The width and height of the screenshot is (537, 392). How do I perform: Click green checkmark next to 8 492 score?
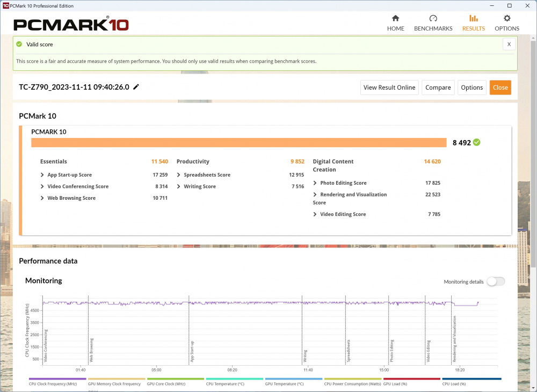[476, 142]
